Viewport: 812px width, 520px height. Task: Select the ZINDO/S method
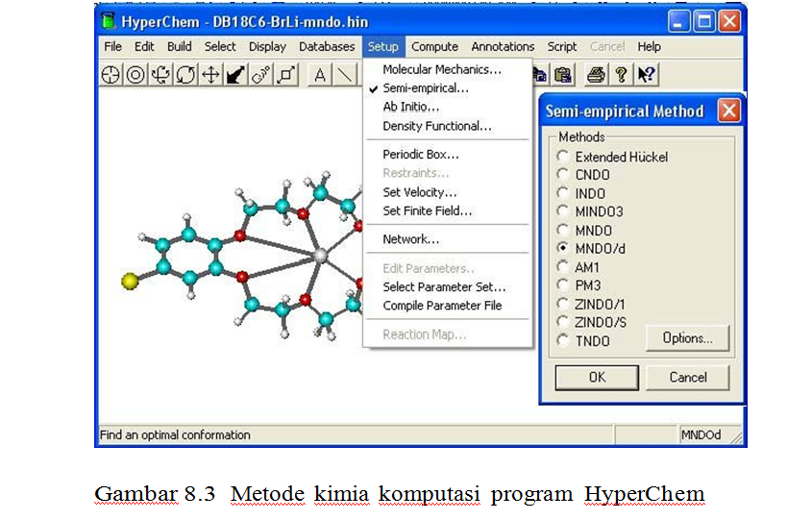pyautogui.click(x=563, y=322)
